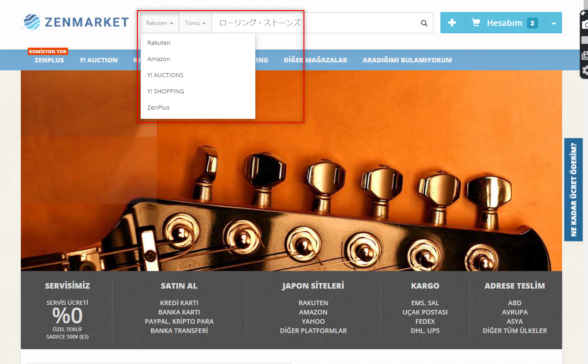Click the camera icon in side toolbar
This screenshot has width=588, height=364.
coord(585,25)
